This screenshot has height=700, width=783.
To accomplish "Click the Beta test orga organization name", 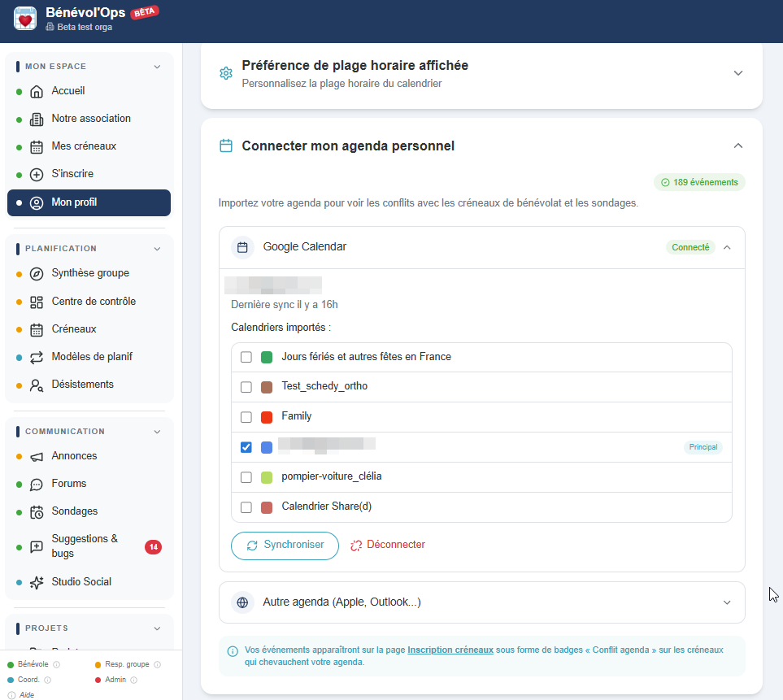I will [85, 27].
